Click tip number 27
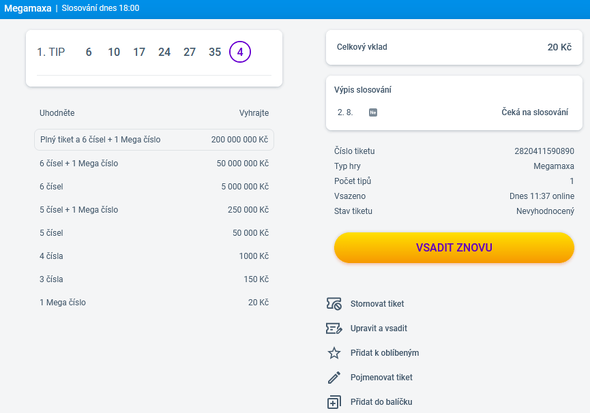 point(189,52)
